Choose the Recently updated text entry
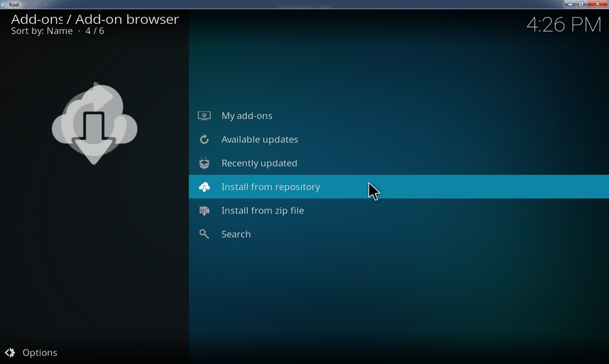Screen dimensions: 609x364 [259, 163]
